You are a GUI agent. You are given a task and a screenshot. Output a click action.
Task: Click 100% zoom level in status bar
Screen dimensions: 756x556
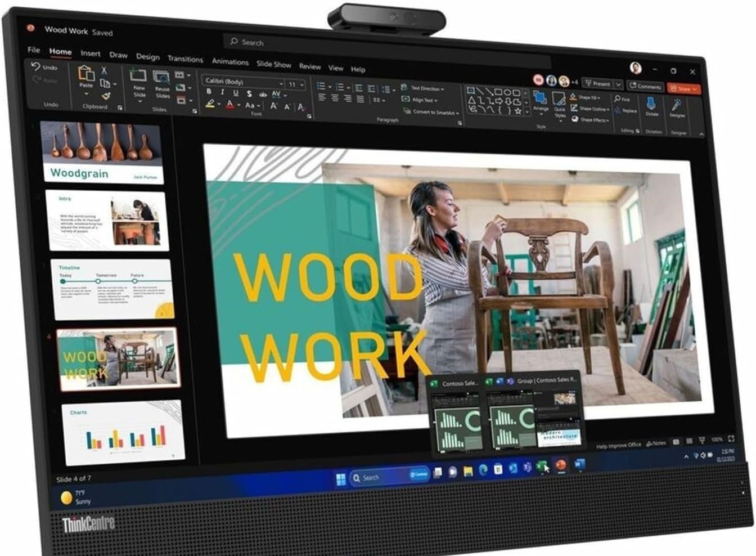[x=716, y=440]
